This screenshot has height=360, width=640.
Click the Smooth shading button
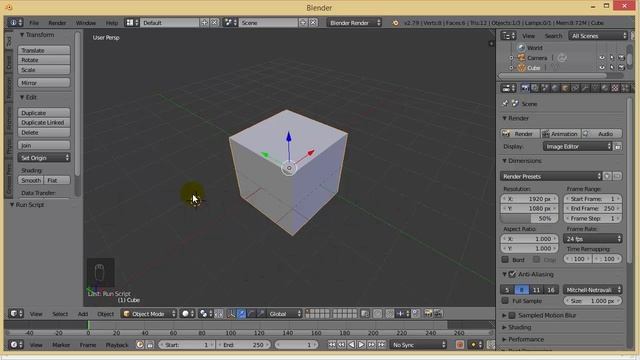(31, 180)
